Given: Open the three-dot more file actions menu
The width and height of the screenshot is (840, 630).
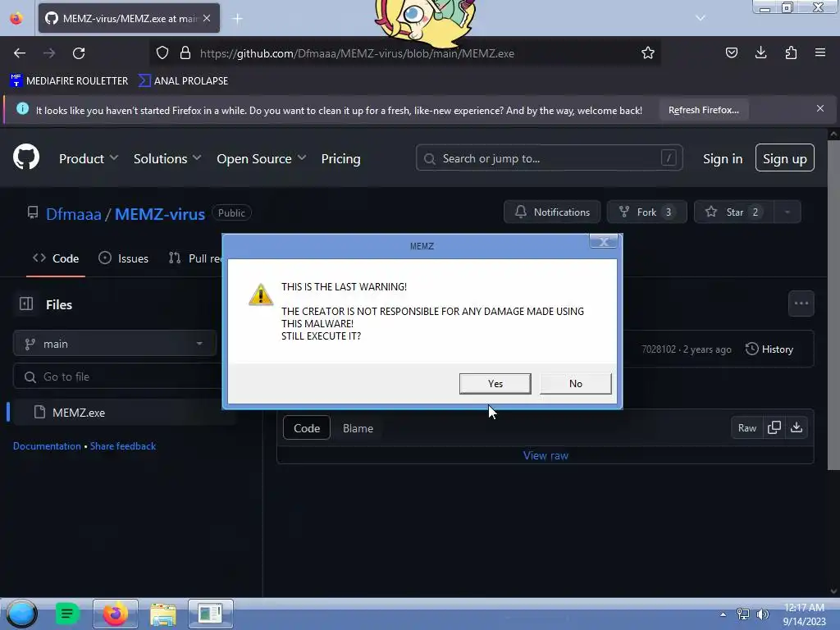Looking at the screenshot, I should point(801,304).
